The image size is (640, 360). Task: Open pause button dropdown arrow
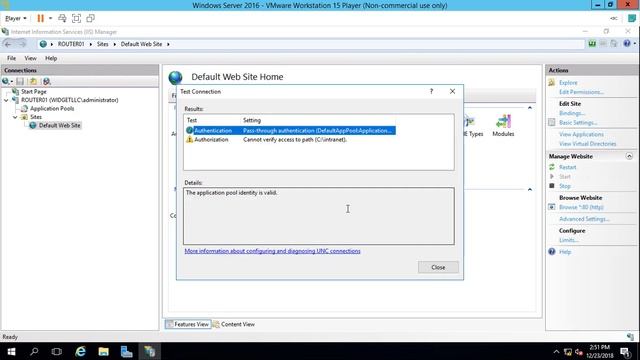pos(50,18)
